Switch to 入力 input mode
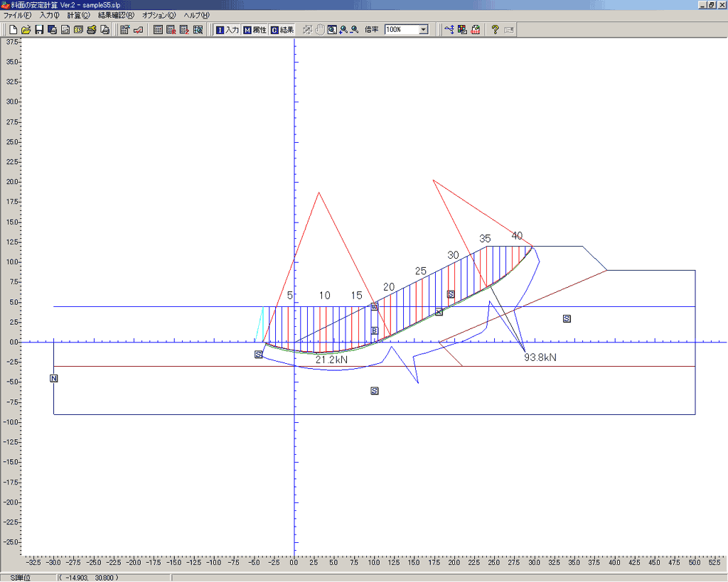The width and height of the screenshot is (728, 582). 227,30
